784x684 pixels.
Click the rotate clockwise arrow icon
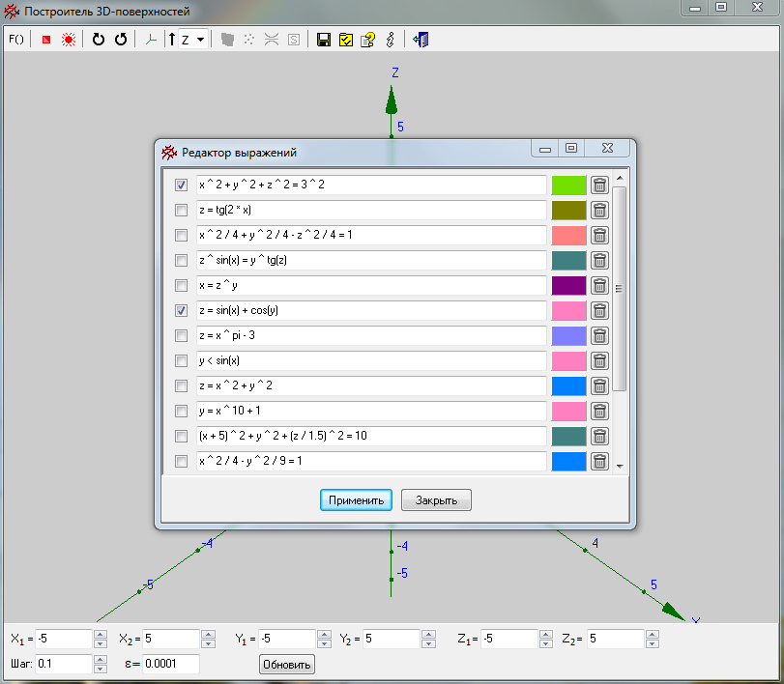tap(98, 40)
